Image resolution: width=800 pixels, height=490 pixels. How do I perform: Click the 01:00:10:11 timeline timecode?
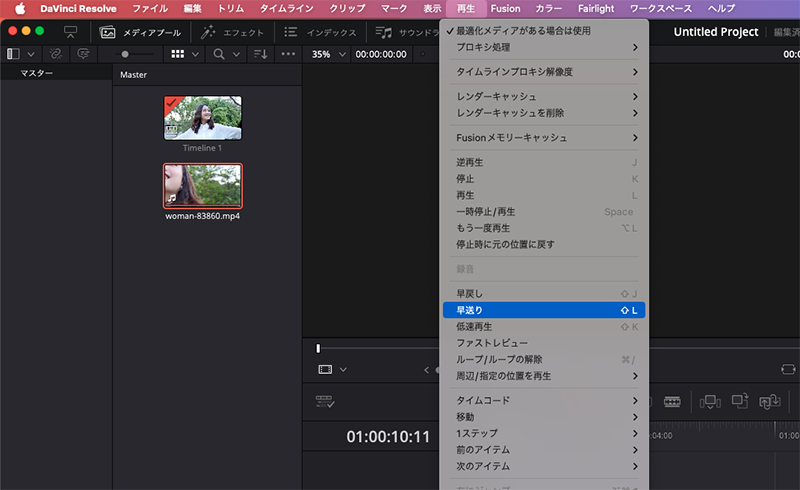coord(388,437)
